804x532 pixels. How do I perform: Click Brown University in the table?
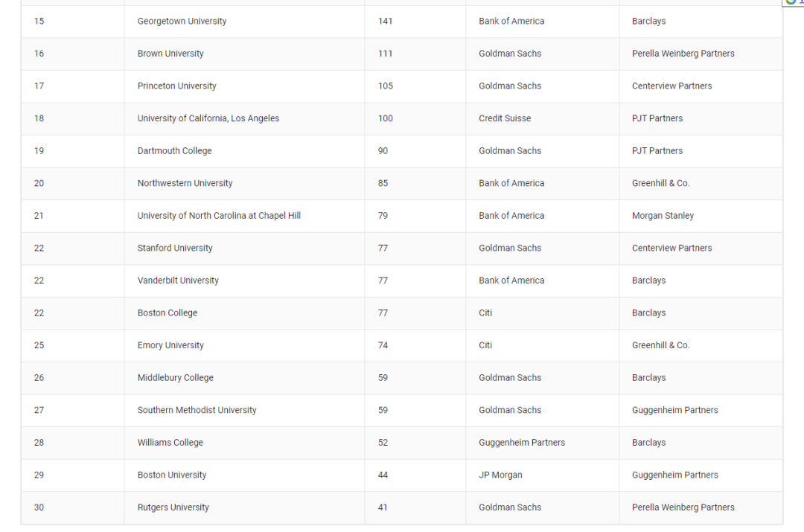pyautogui.click(x=170, y=54)
